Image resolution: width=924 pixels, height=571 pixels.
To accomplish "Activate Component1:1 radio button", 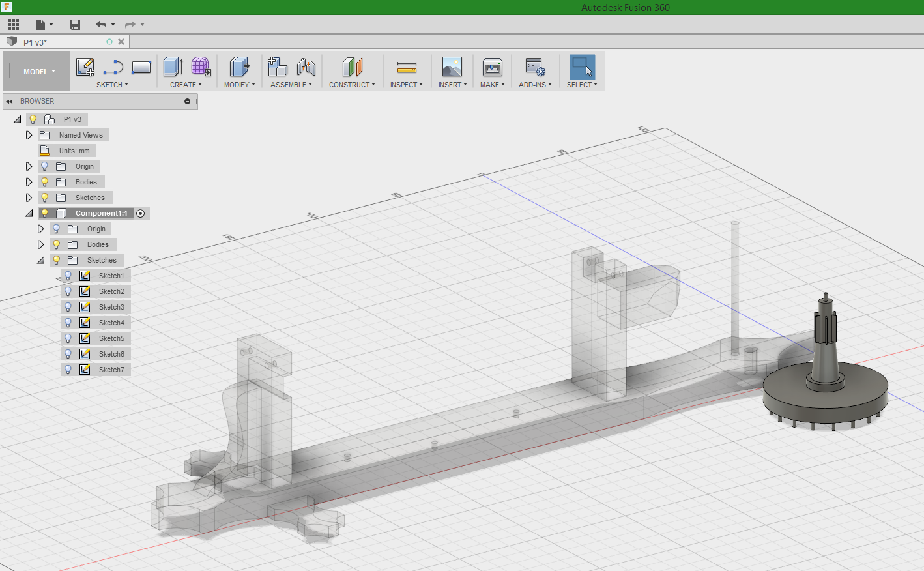I will click(140, 213).
